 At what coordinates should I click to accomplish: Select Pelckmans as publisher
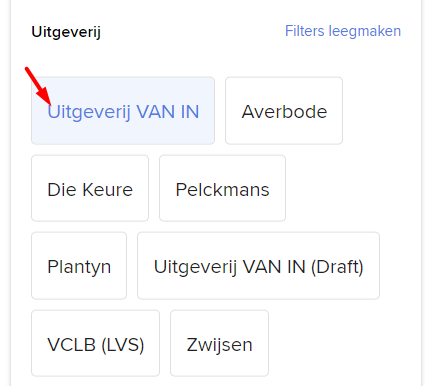[x=222, y=188]
